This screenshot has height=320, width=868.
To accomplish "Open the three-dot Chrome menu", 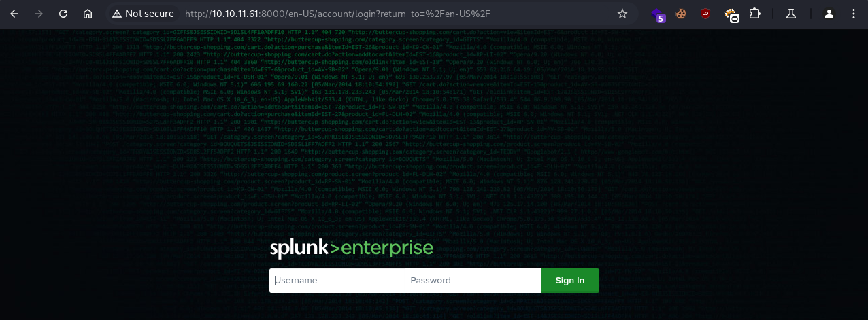I will (x=854, y=14).
